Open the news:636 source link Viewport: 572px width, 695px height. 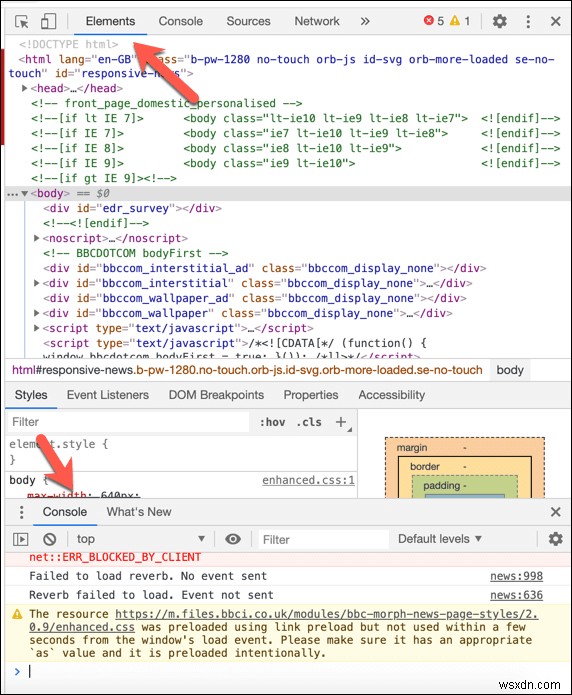(x=516, y=595)
